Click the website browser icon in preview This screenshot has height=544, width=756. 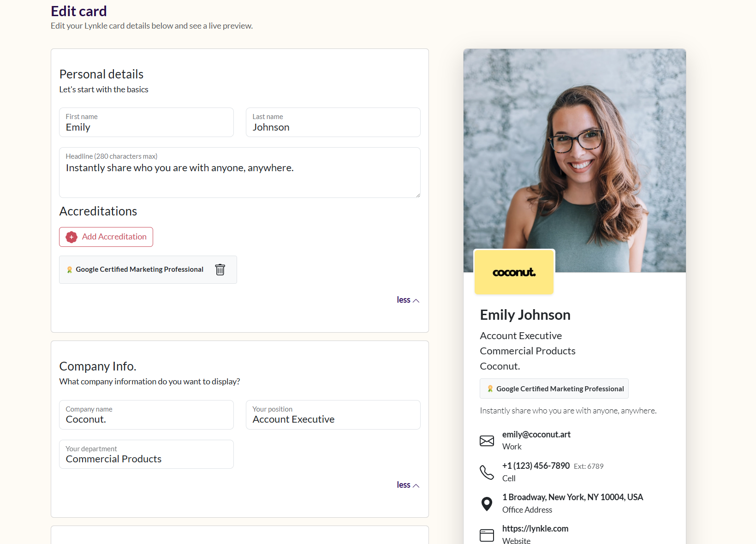[487, 535]
